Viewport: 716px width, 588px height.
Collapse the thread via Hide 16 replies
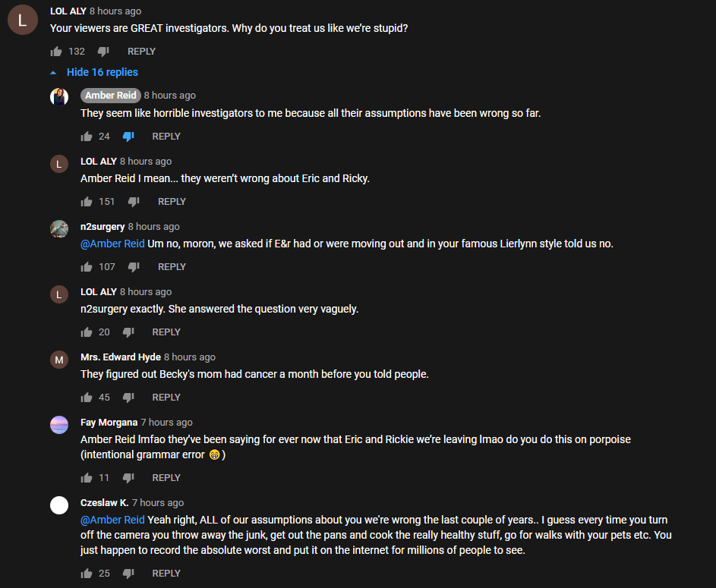[x=103, y=72]
